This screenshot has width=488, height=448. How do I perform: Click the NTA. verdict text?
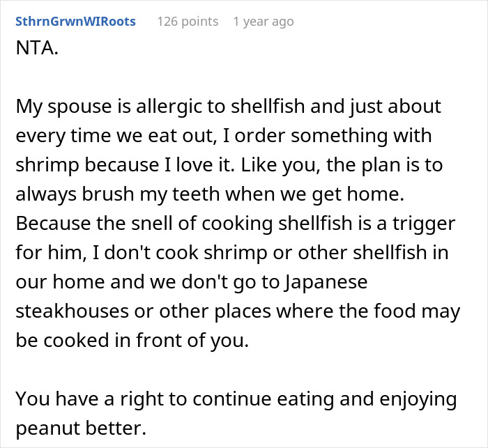[37, 48]
